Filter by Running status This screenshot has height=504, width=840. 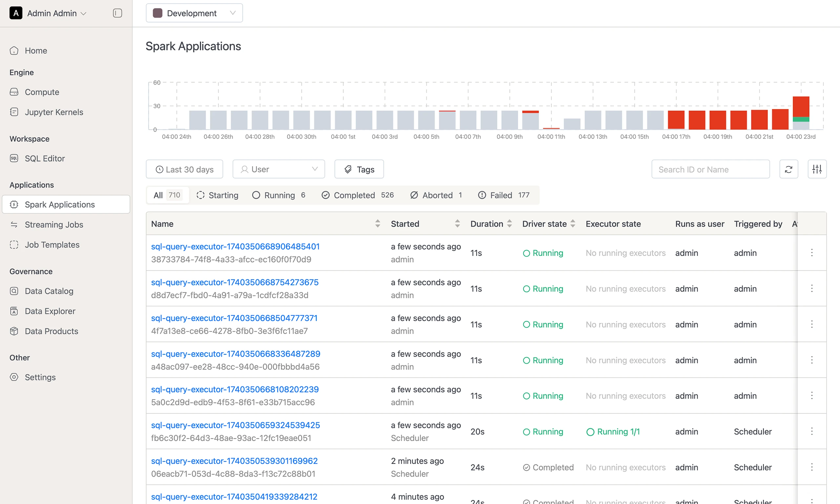pos(279,195)
